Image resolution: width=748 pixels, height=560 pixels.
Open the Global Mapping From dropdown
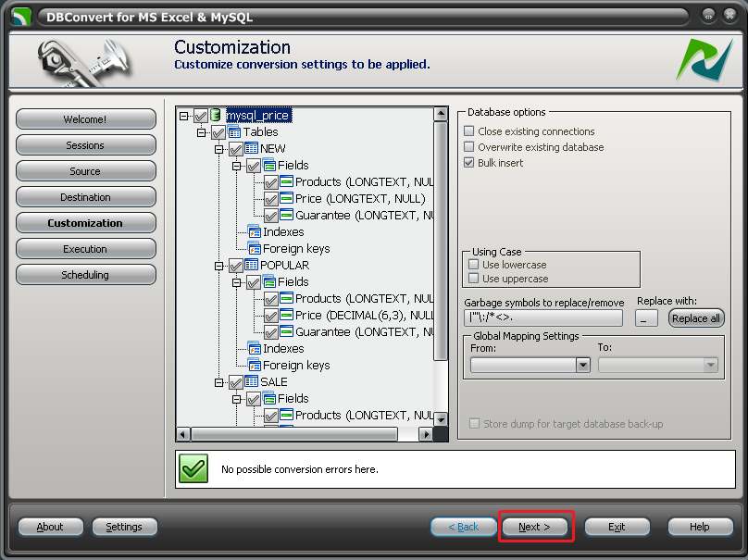pyautogui.click(x=582, y=366)
